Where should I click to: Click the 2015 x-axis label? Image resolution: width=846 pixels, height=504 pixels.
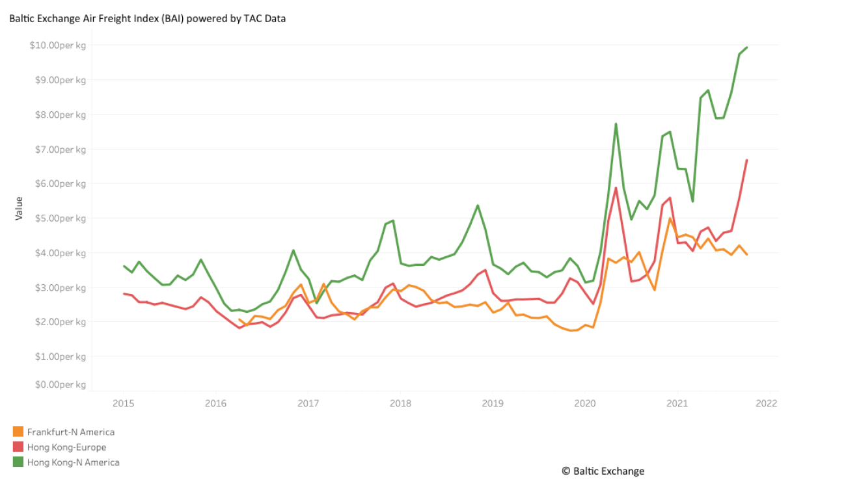123,403
